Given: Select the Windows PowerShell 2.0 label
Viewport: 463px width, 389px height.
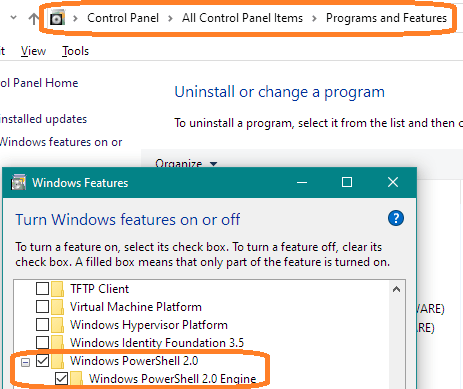Looking at the screenshot, I should 134,361.
